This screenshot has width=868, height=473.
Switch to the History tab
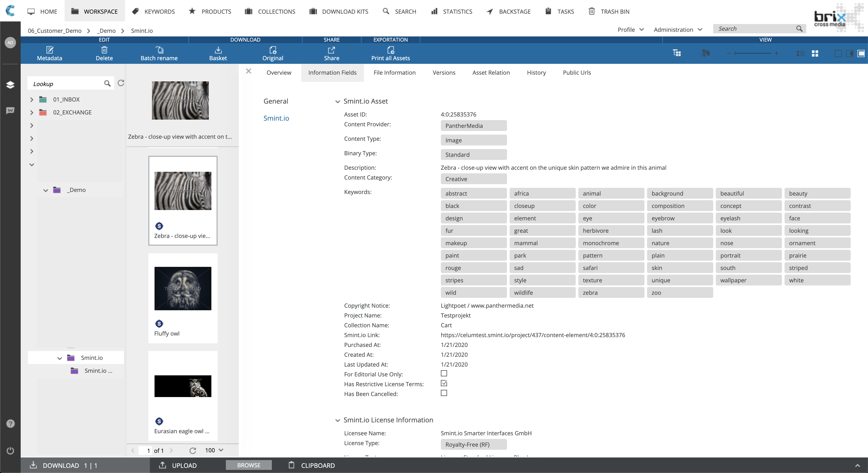(x=536, y=72)
